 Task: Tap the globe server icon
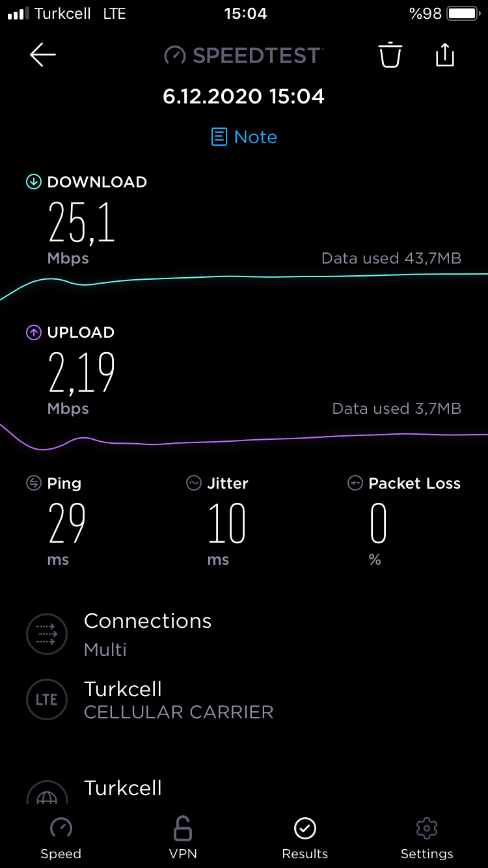pyautogui.click(x=47, y=793)
